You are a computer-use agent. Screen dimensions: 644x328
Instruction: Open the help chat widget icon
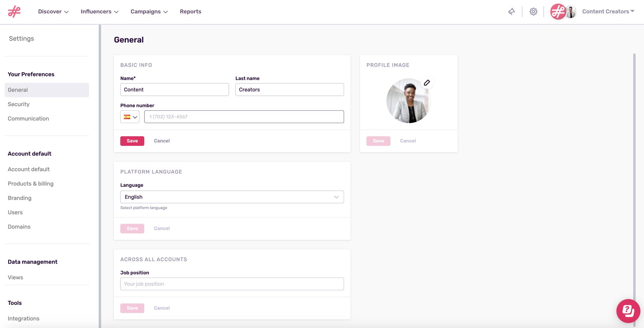[x=628, y=311]
